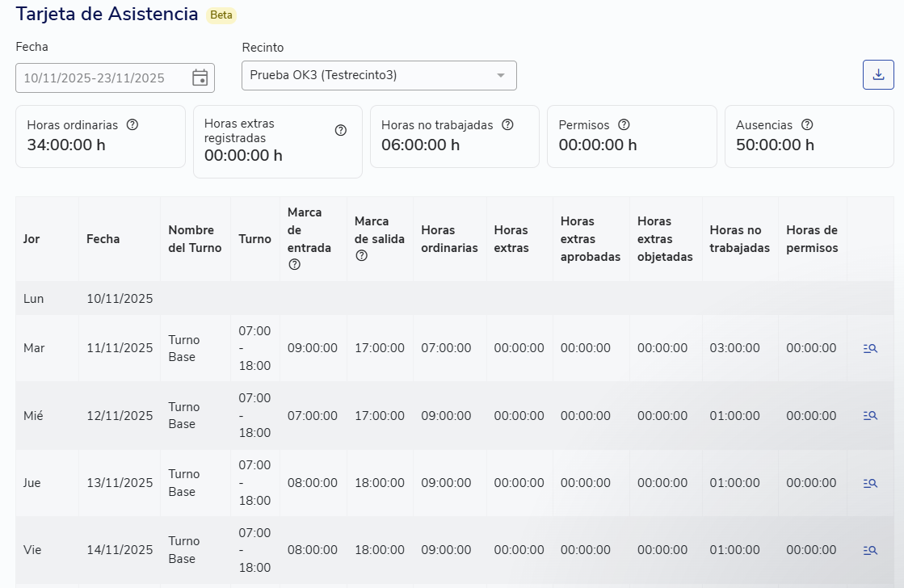Click help icon next to Ausencias
This screenshot has height=588, width=904.
807,125
